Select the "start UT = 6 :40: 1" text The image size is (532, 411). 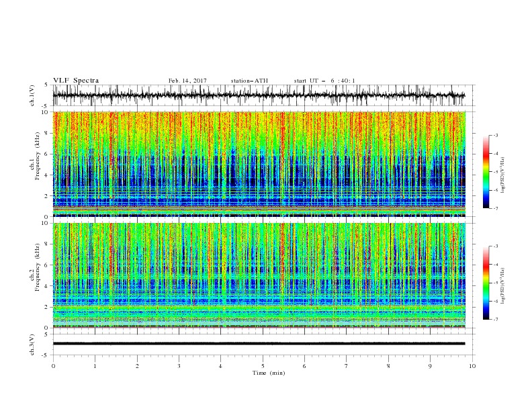(324, 81)
